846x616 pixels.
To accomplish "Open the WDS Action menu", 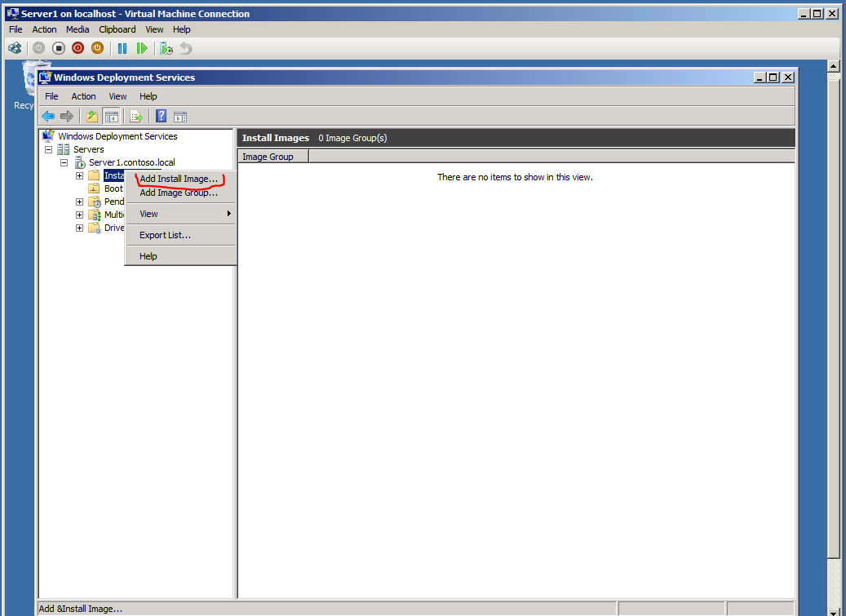I will tap(84, 96).
